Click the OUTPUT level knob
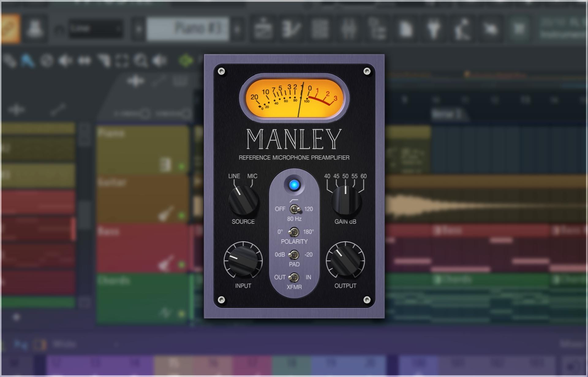The width and height of the screenshot is (588, 377). click(x=345, y=261)
